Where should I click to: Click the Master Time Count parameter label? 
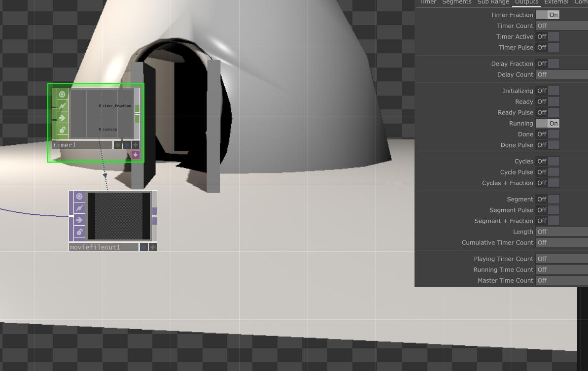pos(505,280)
